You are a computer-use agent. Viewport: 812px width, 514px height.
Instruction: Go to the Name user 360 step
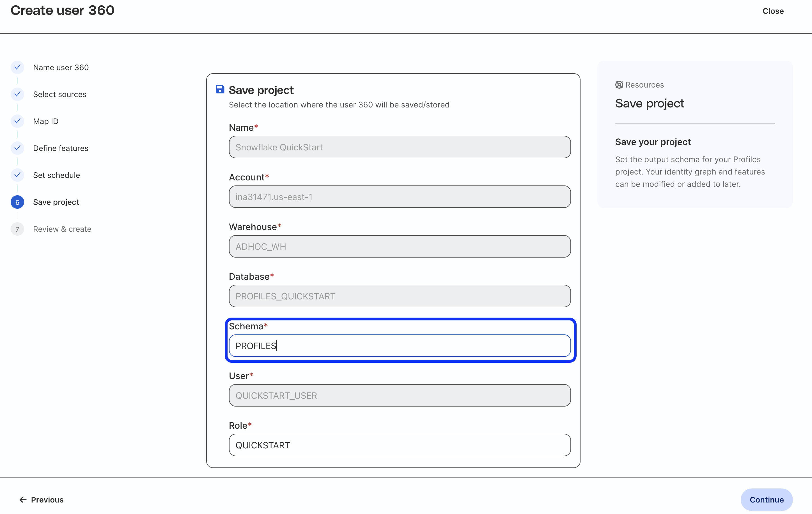(61, 67)
